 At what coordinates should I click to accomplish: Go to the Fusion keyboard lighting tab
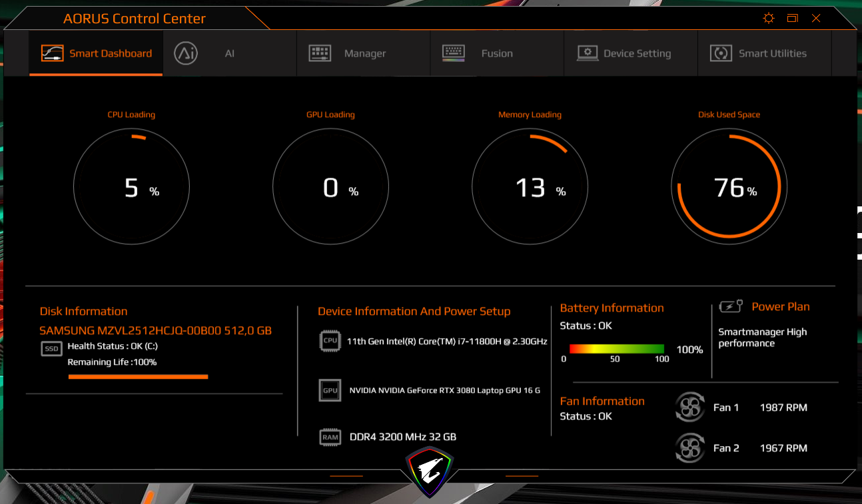tap(496, 53)
